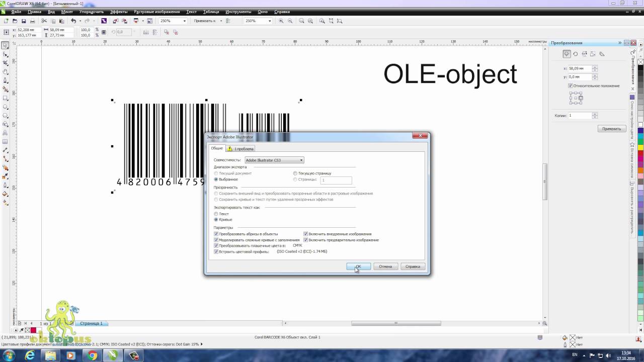This screenshot has height=362, width=644.
Task: Toggle 'Встроить цветовой профиль' checkbox
Action: (216, 251)
